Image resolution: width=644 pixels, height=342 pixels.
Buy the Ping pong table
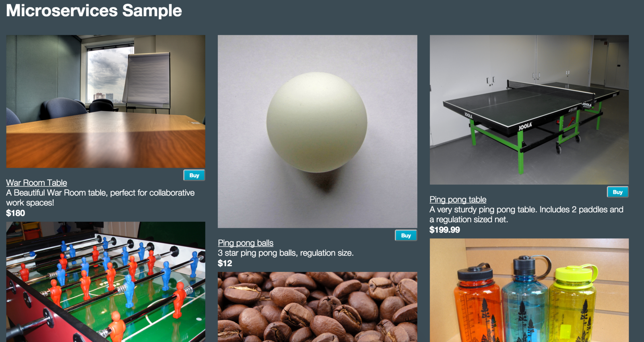click(x=617, y=192)
